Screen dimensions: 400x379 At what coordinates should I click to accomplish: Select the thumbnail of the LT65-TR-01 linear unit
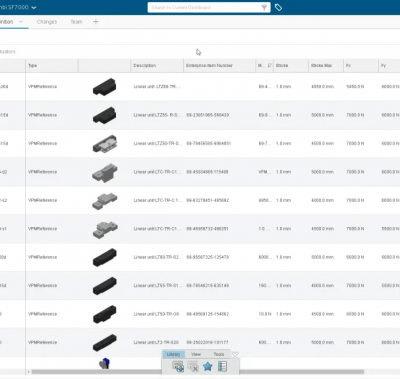(x=105, y=286)
